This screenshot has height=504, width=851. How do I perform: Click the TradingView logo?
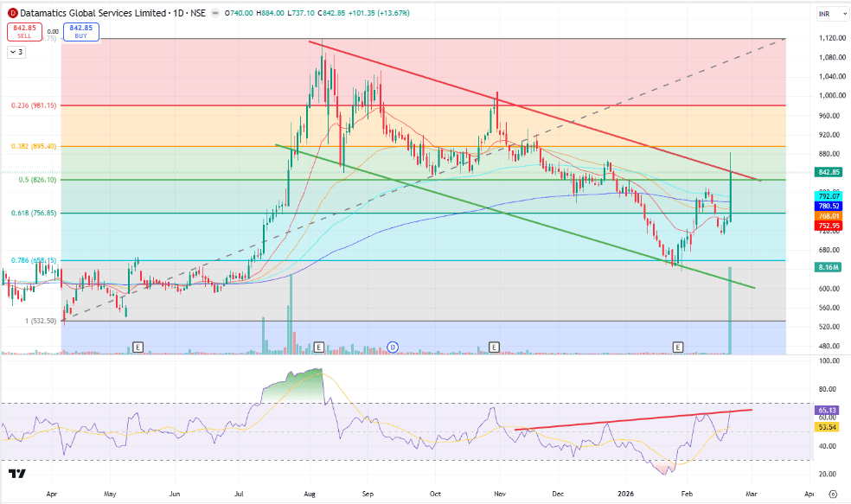[16, 474]
